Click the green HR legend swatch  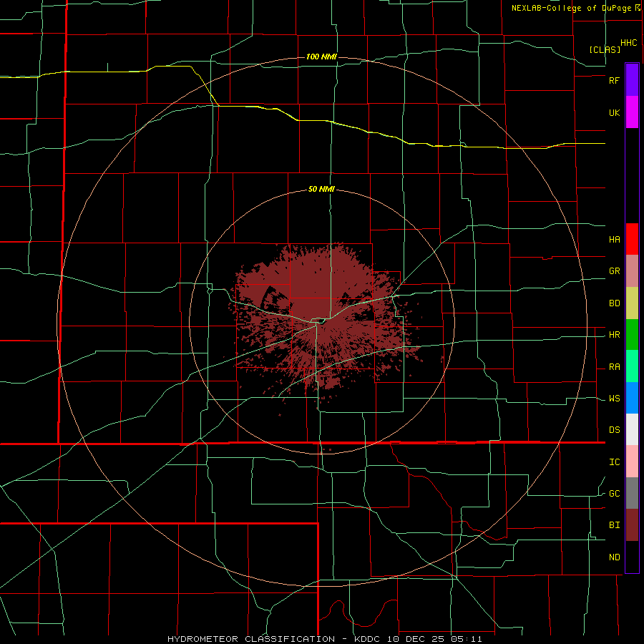click(x=632, y=335)
